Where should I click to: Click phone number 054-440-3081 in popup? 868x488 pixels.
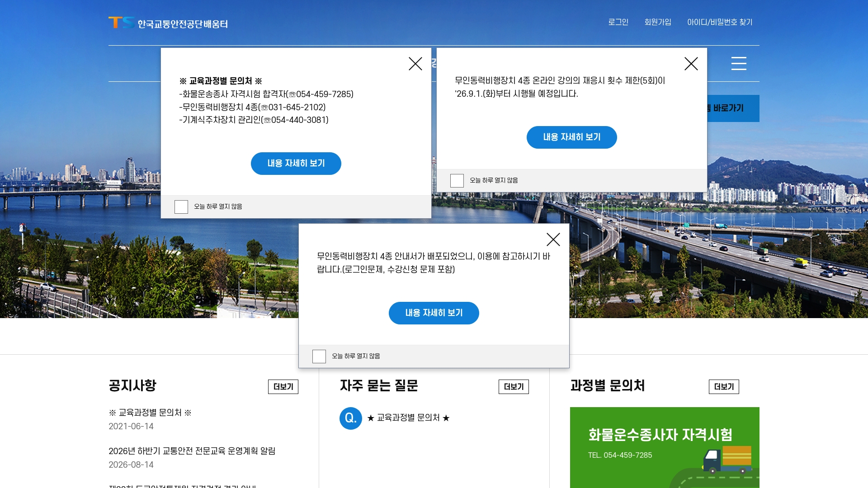click(299, 120)
